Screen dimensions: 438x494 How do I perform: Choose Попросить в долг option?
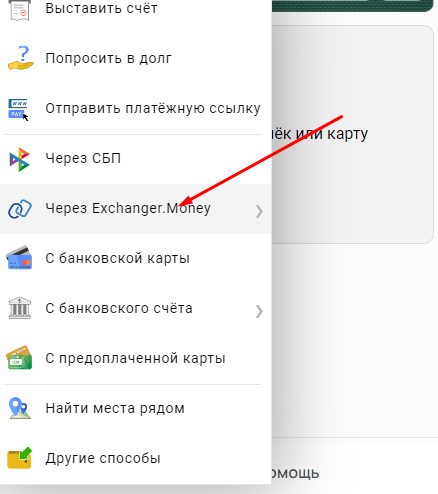pos(136,58)
